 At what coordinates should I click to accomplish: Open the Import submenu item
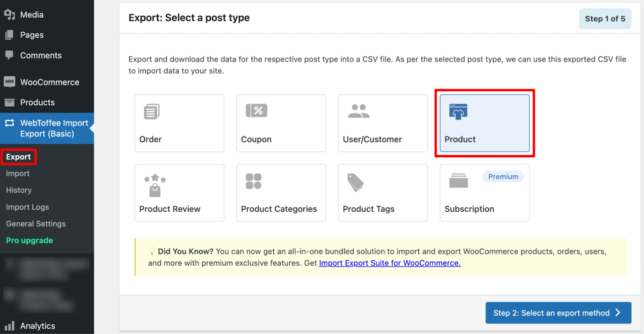(18, 173)
